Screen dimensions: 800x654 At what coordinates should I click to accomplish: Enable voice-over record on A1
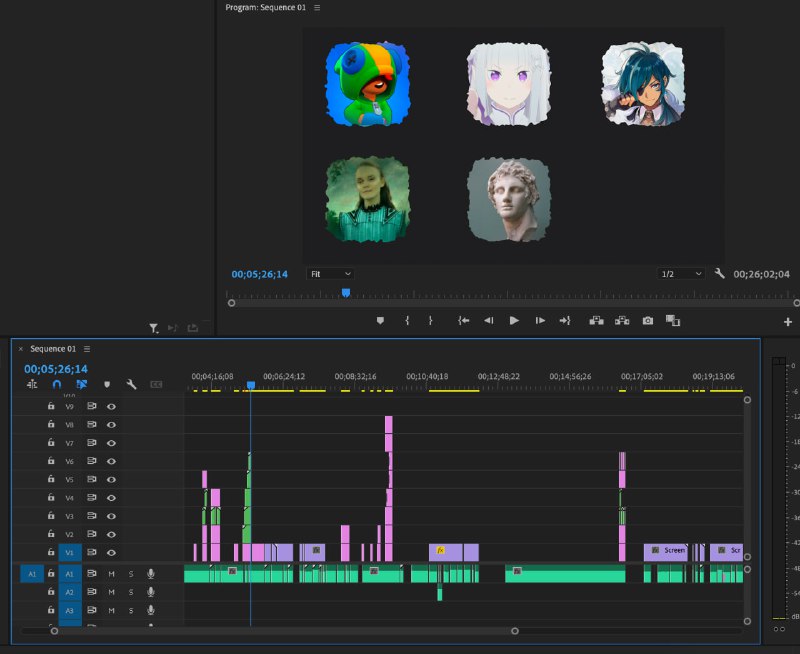pyautogui.click(x=151, y=574)
